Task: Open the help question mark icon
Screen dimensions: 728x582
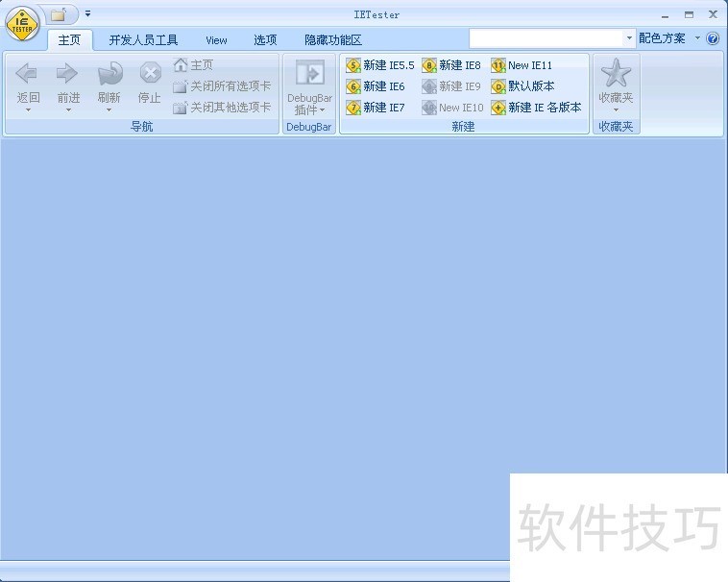Action: 713,39
